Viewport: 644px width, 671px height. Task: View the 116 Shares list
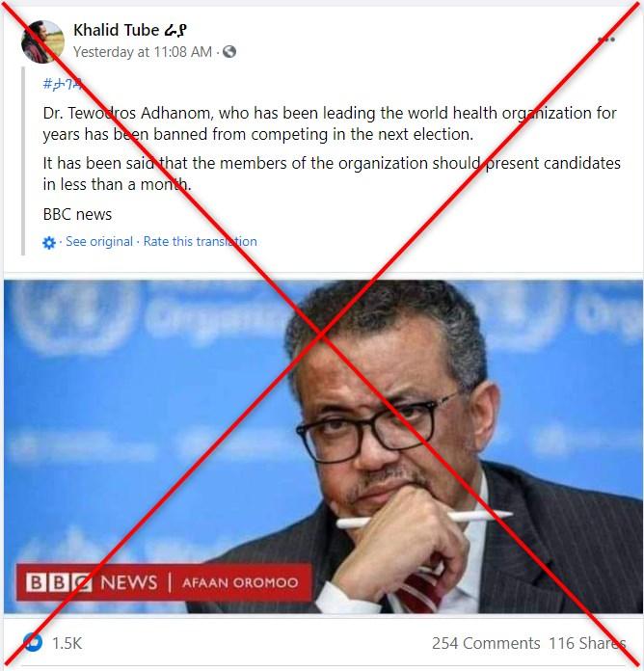pyautogui.click(x=587, y=643)
